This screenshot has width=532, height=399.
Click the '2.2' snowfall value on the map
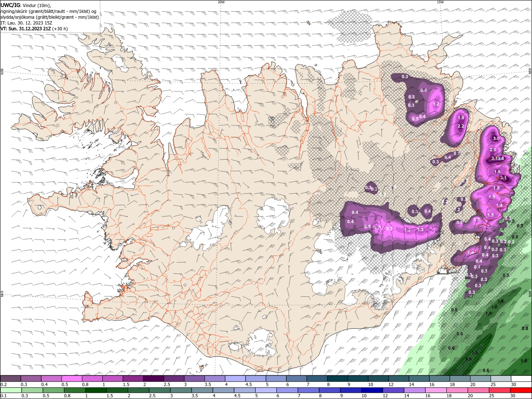(x=461, y=126)
